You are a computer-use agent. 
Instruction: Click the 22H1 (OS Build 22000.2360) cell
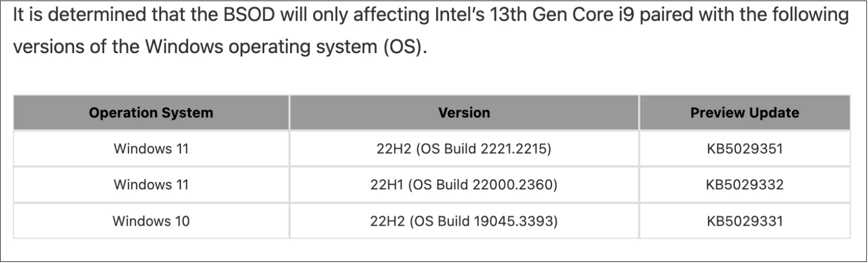[464, 185]
